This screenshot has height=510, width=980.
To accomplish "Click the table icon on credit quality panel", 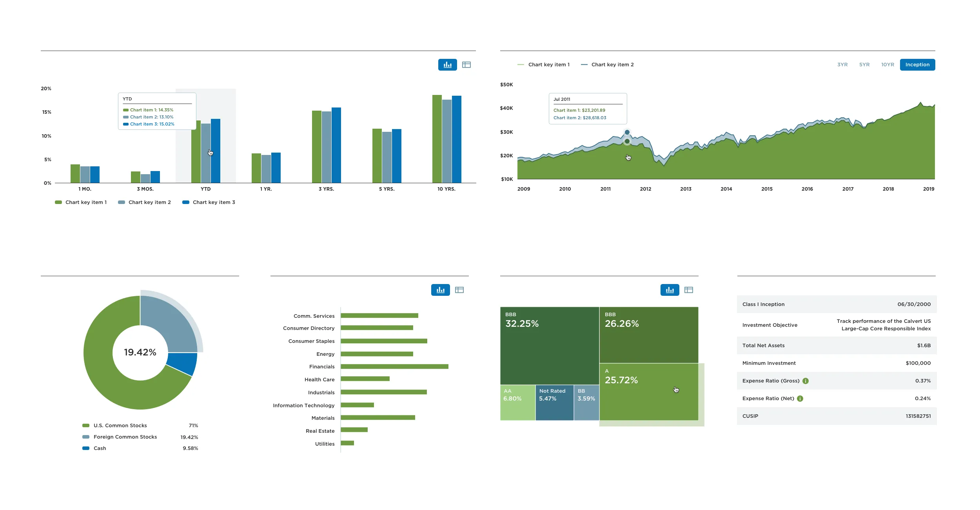I will point(689,290).
